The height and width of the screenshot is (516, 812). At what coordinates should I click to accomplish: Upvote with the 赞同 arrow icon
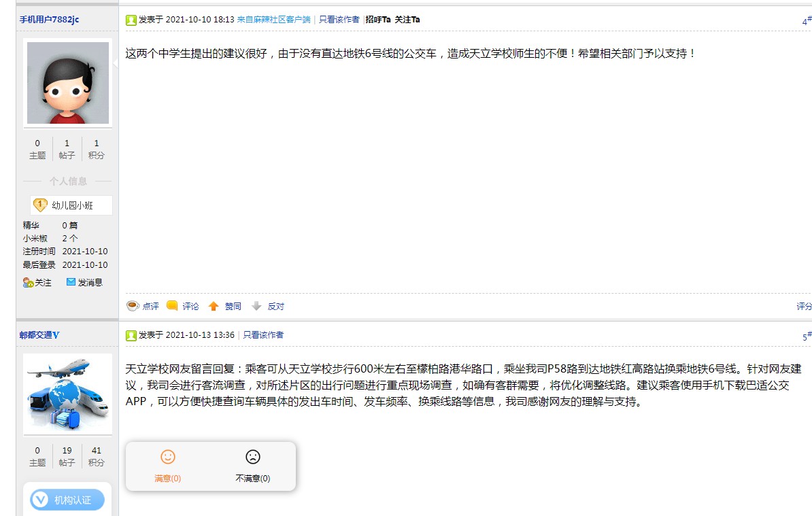214,307
